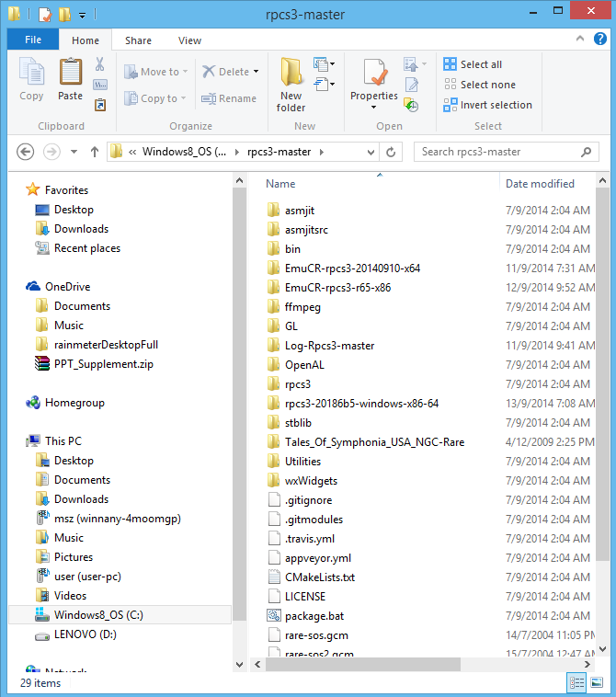Select LENOVO (D:) drive
Screen dimensions: 616x697
point(85,634)
